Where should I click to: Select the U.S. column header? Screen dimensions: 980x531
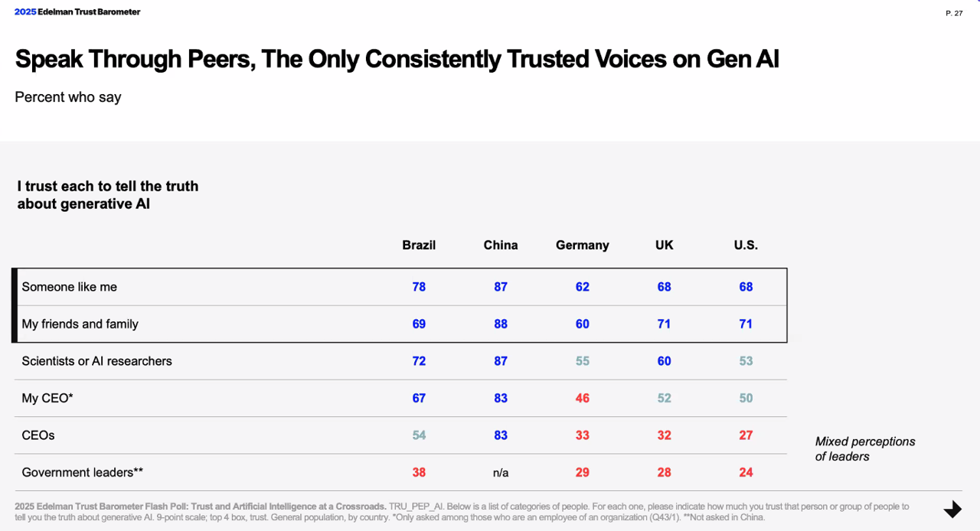point(746,246)
